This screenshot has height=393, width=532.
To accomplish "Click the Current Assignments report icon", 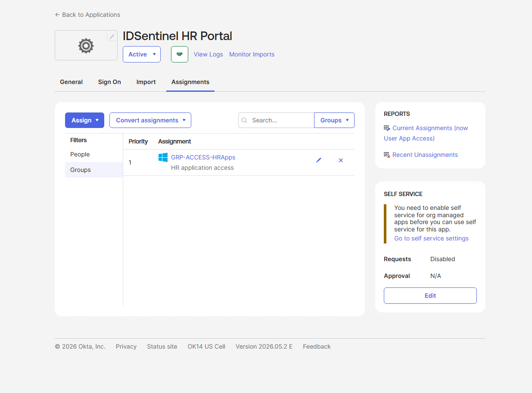I will [387, 128].
